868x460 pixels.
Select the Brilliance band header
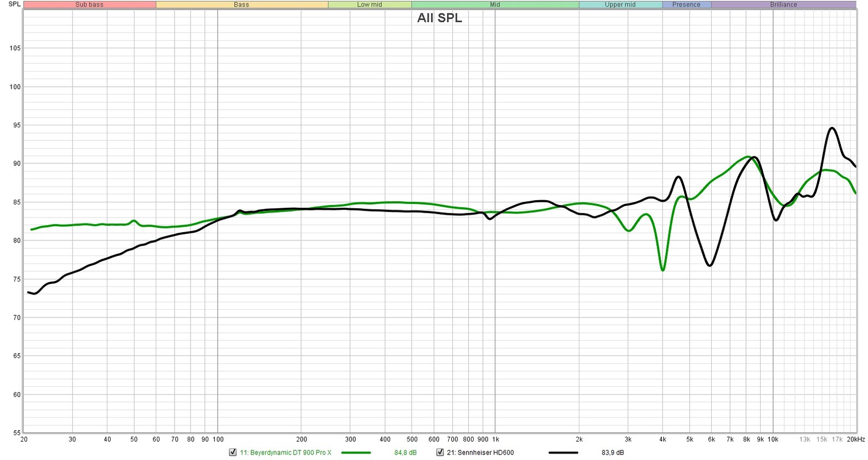pyautogui.click(x=783, y=4)
